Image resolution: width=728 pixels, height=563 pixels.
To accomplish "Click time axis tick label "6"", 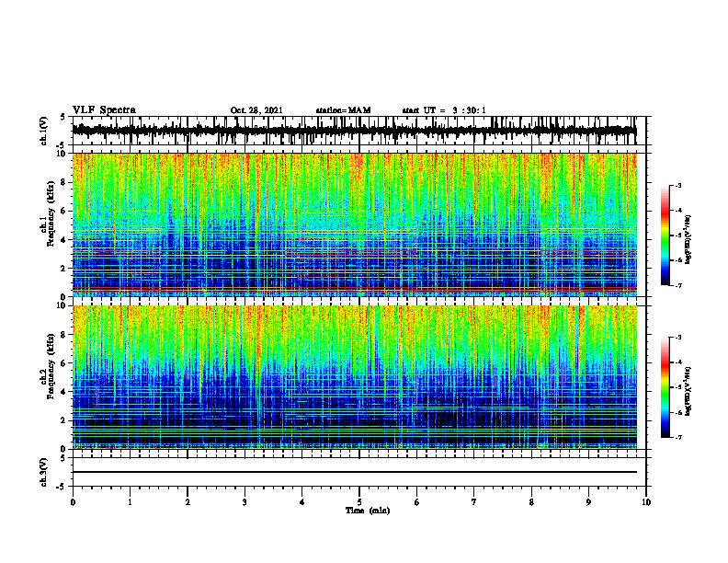I will click(x=416, y=502).
